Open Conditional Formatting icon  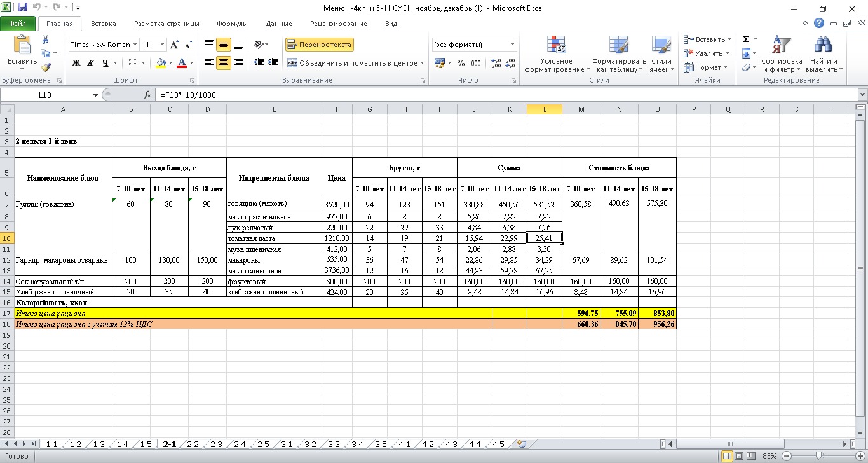pos(556,46)
